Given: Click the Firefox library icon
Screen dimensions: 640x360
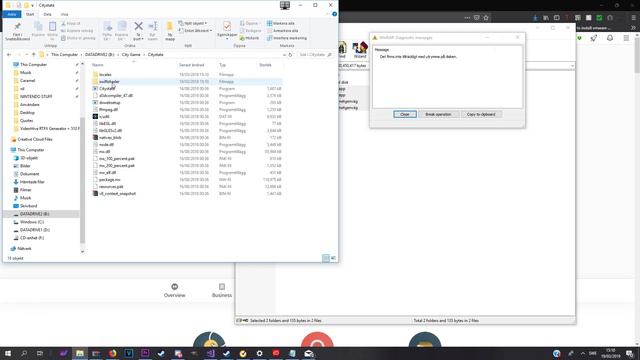Looking at the screenshot, I should point(546,18).
